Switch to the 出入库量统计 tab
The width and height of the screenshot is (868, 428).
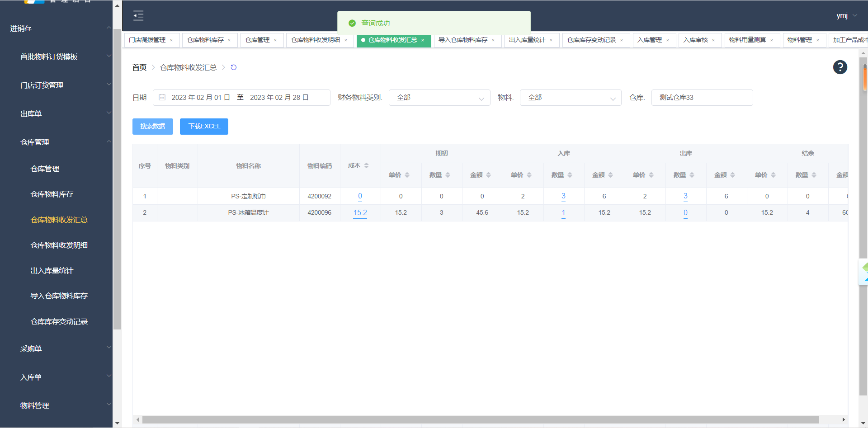[527, 40]
